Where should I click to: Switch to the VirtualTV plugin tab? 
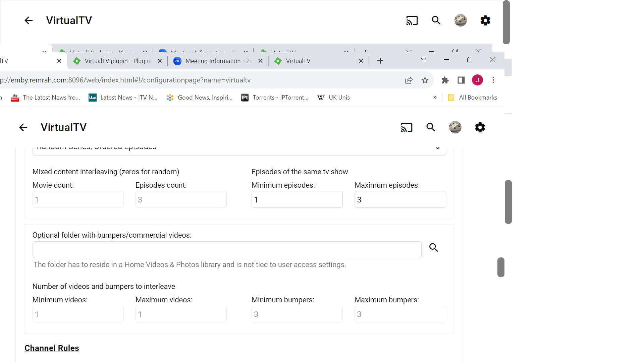[x=114, y=61]
